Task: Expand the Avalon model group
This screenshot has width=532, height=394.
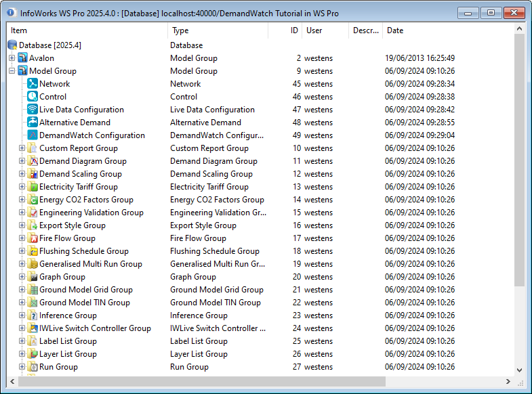Action: click(x=12, y=58)
